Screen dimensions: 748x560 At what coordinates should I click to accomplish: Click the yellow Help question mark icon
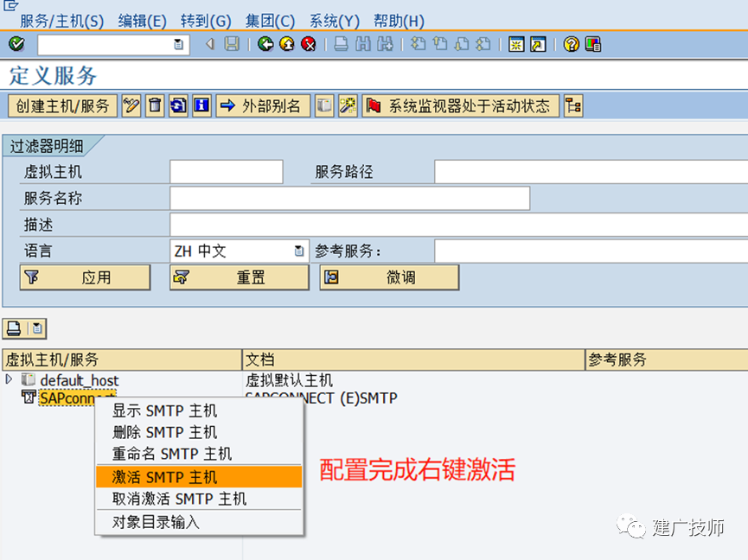pyautogui.click(x=571, y=44)
